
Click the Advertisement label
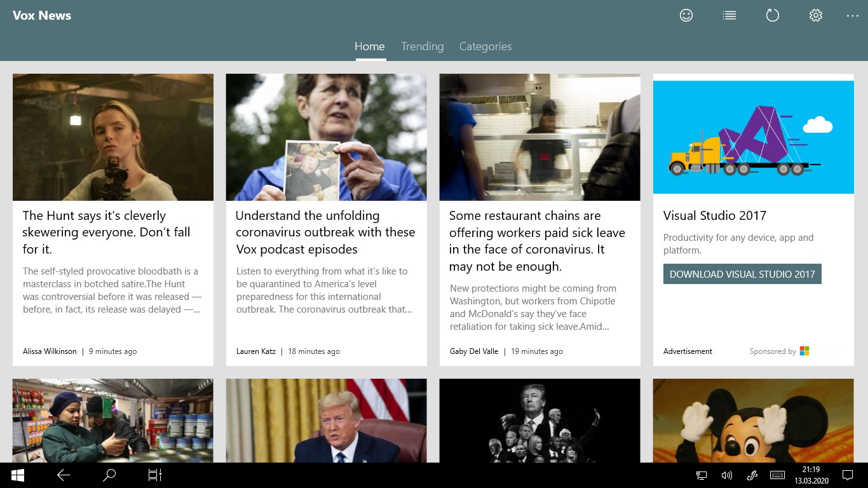click(x=688, y=351)
